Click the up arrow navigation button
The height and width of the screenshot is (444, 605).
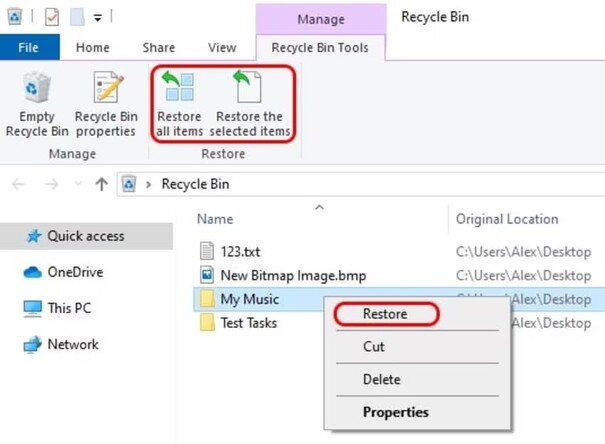[x=101, y=184]
